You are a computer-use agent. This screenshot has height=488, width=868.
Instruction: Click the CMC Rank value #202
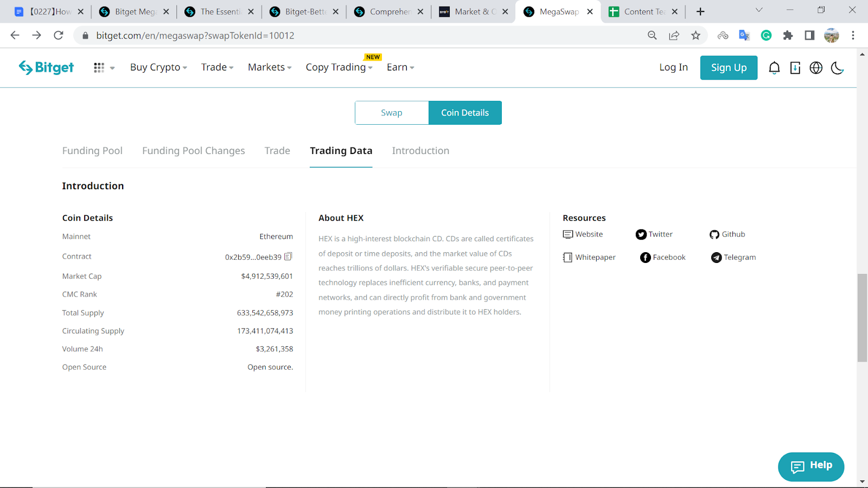click(284, 294)
